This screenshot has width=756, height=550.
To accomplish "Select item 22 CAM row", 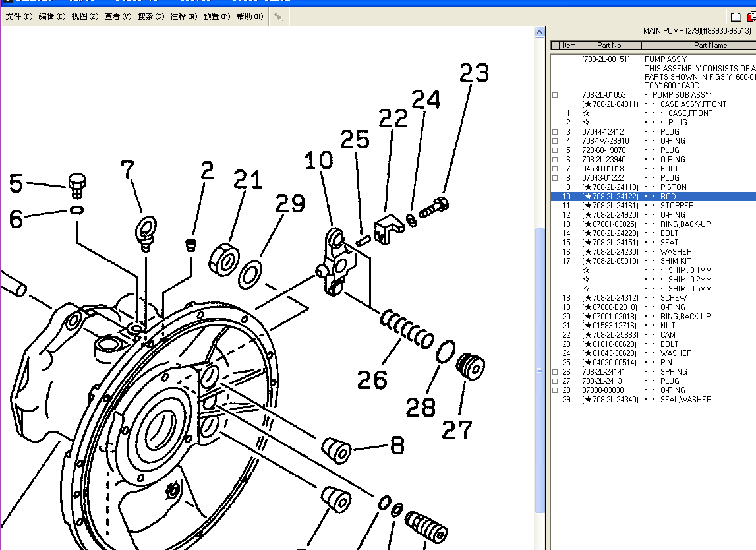I will 653,335.
